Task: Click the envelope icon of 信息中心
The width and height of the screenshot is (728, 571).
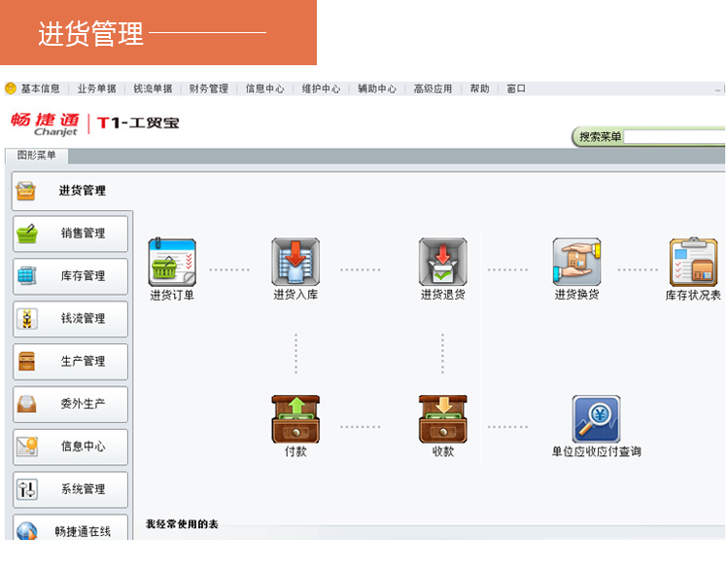Action: tap(27, 446)
